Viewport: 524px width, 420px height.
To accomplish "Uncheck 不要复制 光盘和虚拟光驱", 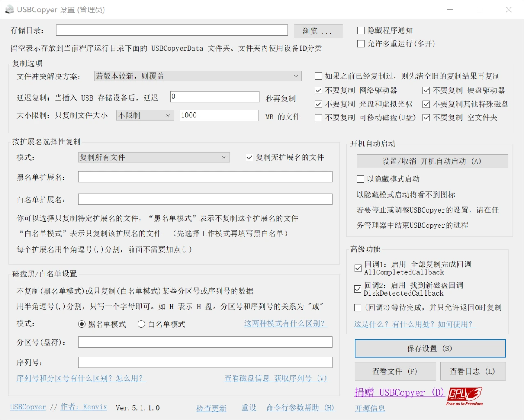I will click(318, 104).
